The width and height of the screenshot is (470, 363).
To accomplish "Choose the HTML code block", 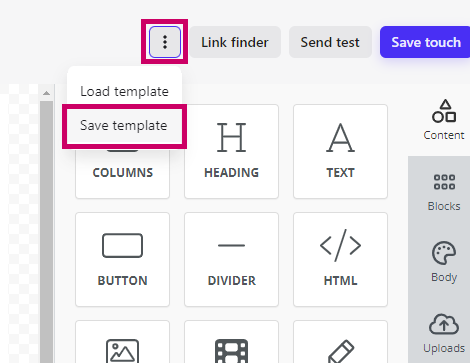I will pos(340,259).
